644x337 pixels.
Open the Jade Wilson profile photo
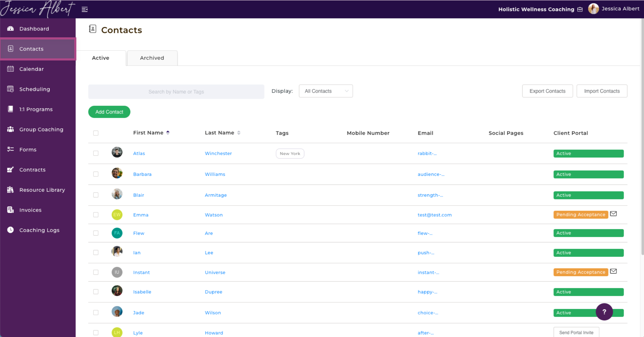pyautogui.click(x=117, y=312)
